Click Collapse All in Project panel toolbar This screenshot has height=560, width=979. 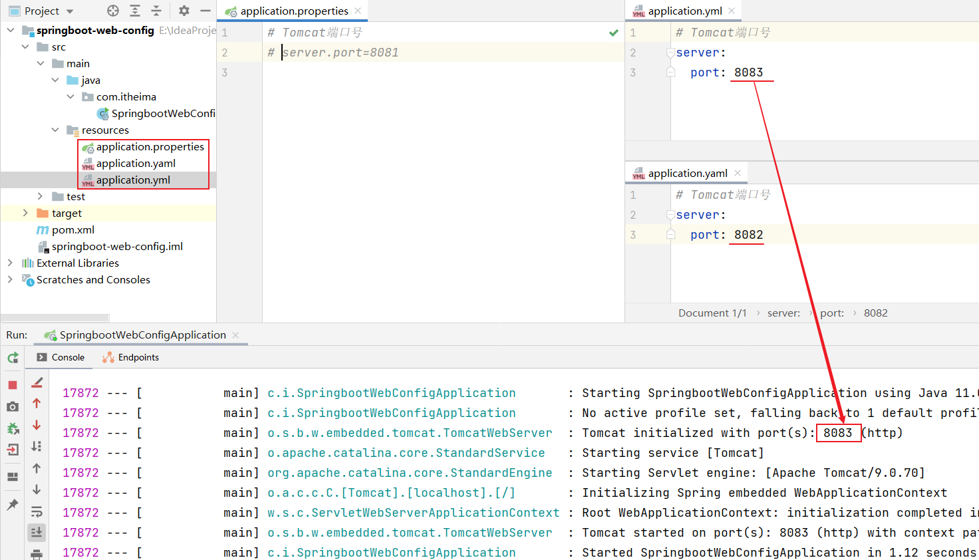point(156,11)
